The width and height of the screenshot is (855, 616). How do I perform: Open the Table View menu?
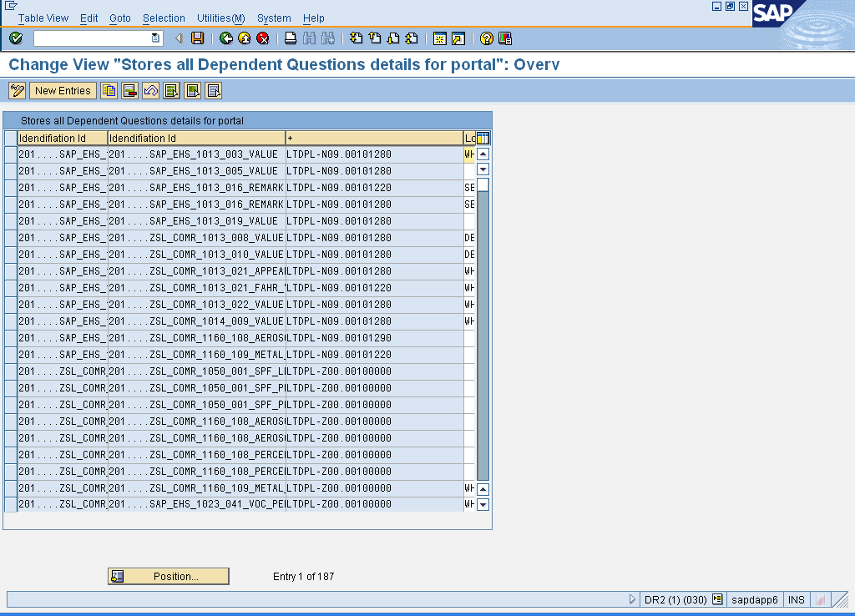43,18
